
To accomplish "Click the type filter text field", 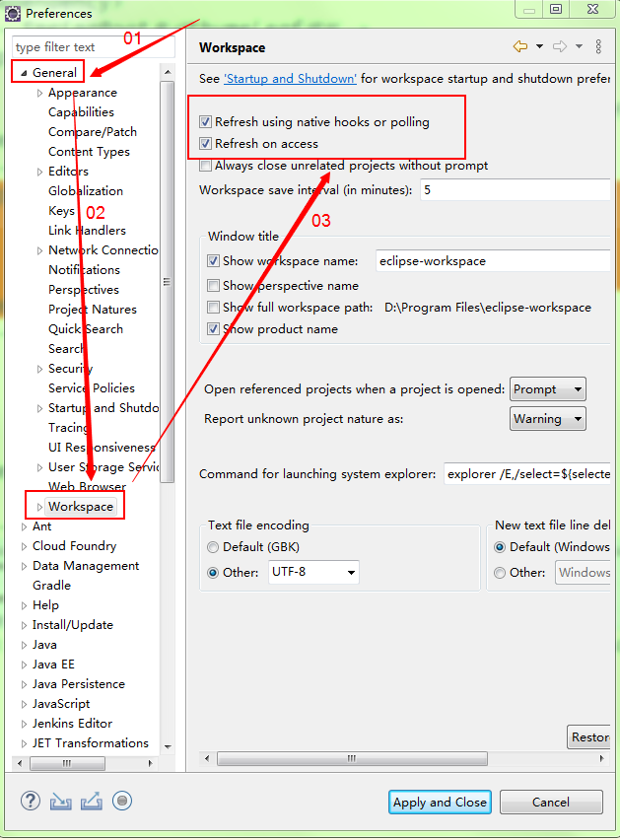I will pos(94,47).
